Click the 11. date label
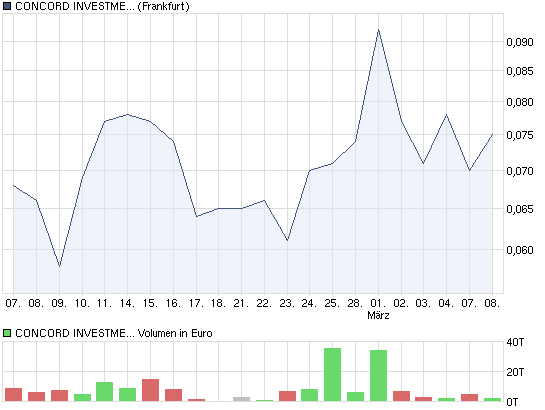The image size is (545, 410). (x=105, y=303)
